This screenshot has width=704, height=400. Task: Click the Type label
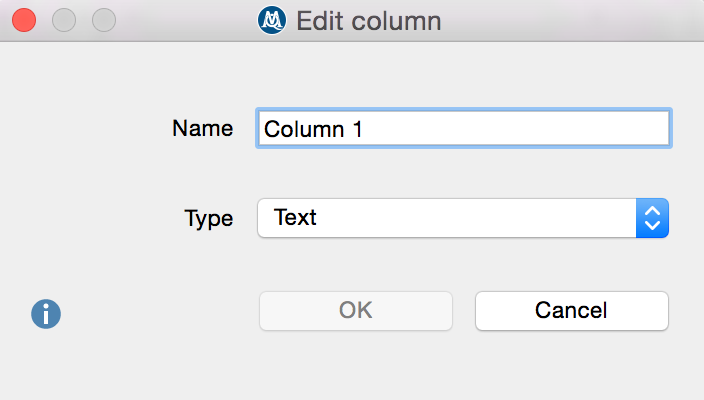point(208,218)
